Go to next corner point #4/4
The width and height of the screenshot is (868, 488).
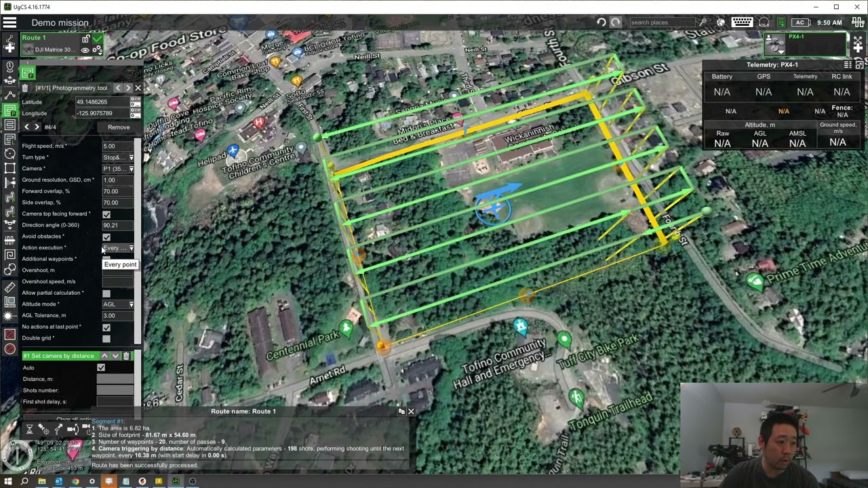(37, 127)
